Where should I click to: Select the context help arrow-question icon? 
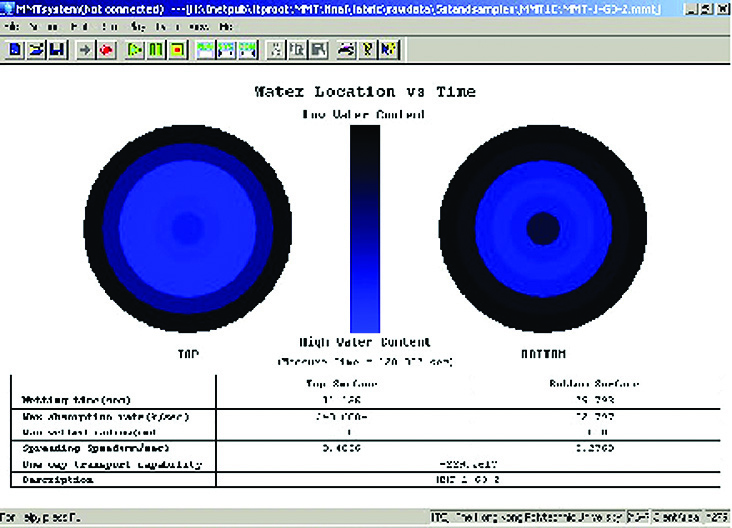[388, 48]
